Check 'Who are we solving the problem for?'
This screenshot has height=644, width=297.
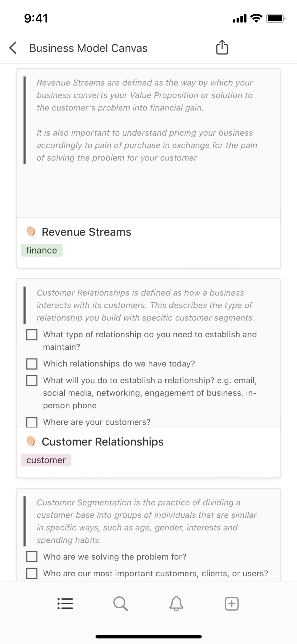tap(32, 556)
